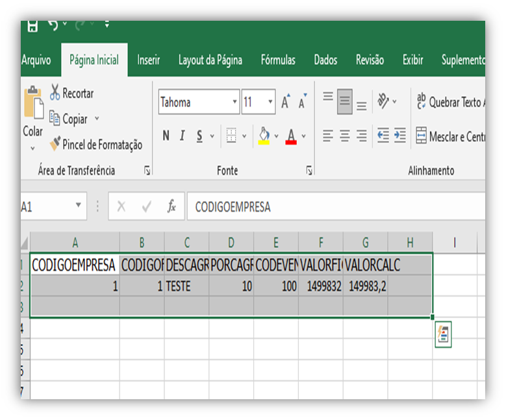The height and width of the screenshot is (420, 506).
Task: Toggle underline S formatting
Action: (200, 136)
